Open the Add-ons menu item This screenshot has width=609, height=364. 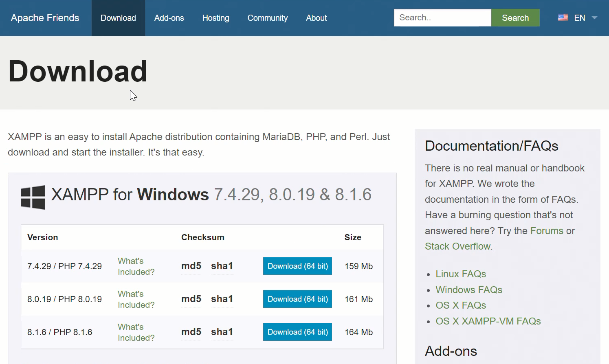169,18
